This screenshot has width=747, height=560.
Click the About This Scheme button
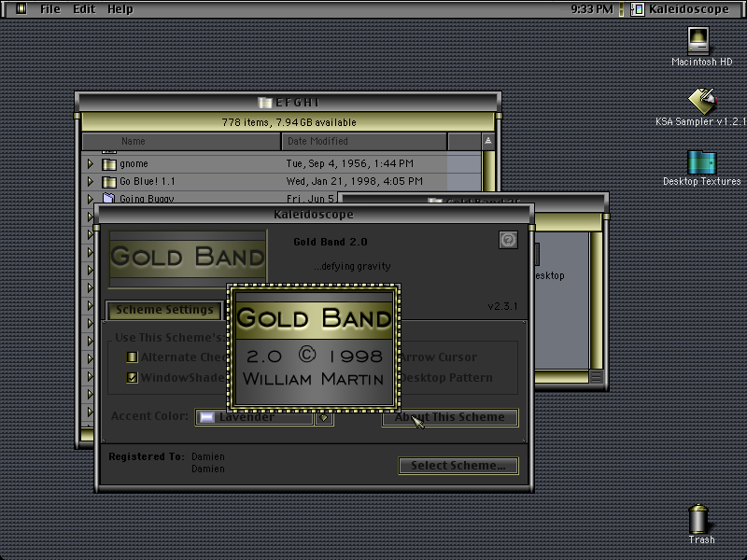(450, 417)
